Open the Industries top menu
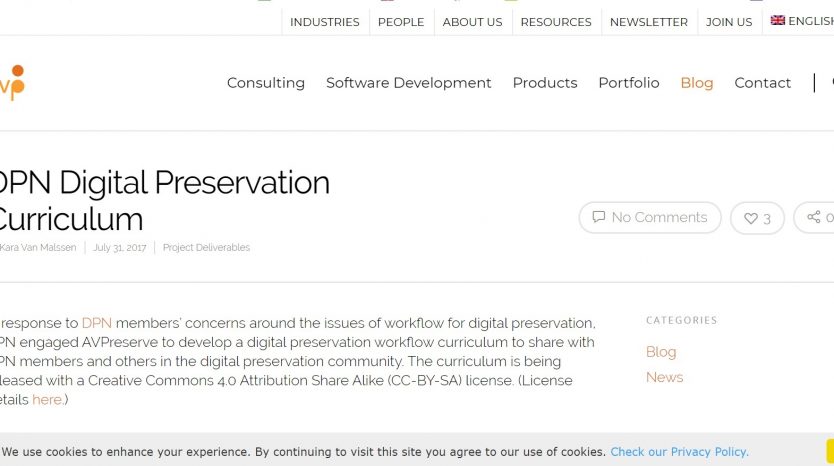Image resolution: width=834 pixels, height=466 pixels. tap(324, 22)
